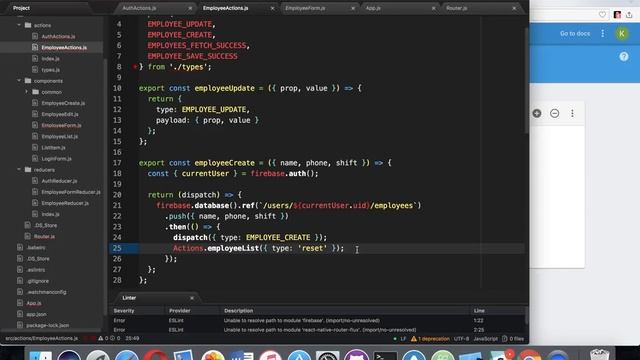The image size is (640, 360).
Task: Open package-lock.json file
Action: click(47, 325)
